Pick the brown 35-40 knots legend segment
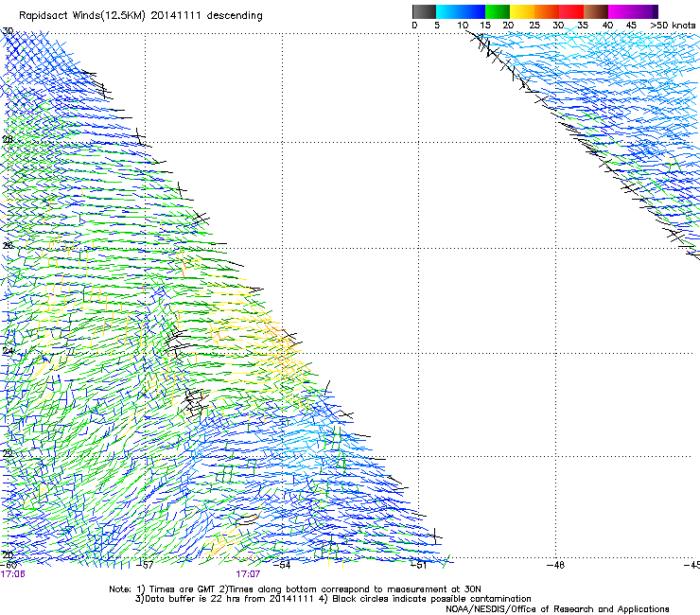700x615 pixels. coord(596,11)
